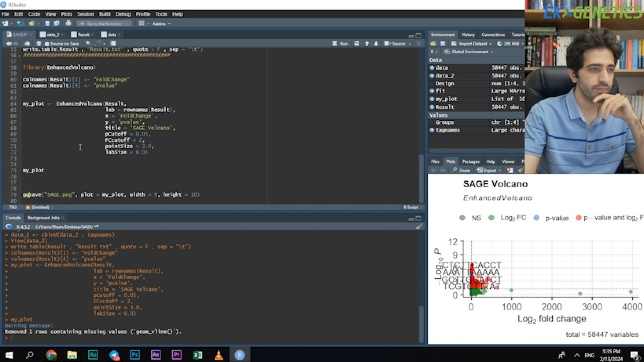Click the Run button in editor
Image resolution: width=644 pixels, height=362 pixels.
(340, 44)
